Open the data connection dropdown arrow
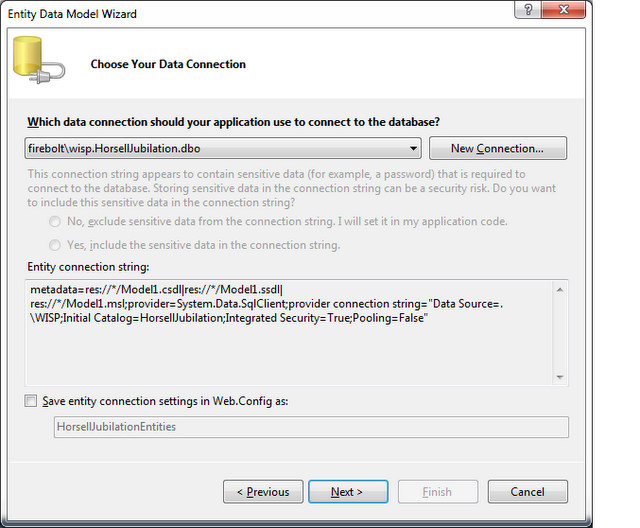The width and height of the screenshot is (640, 528). point(413,148)
